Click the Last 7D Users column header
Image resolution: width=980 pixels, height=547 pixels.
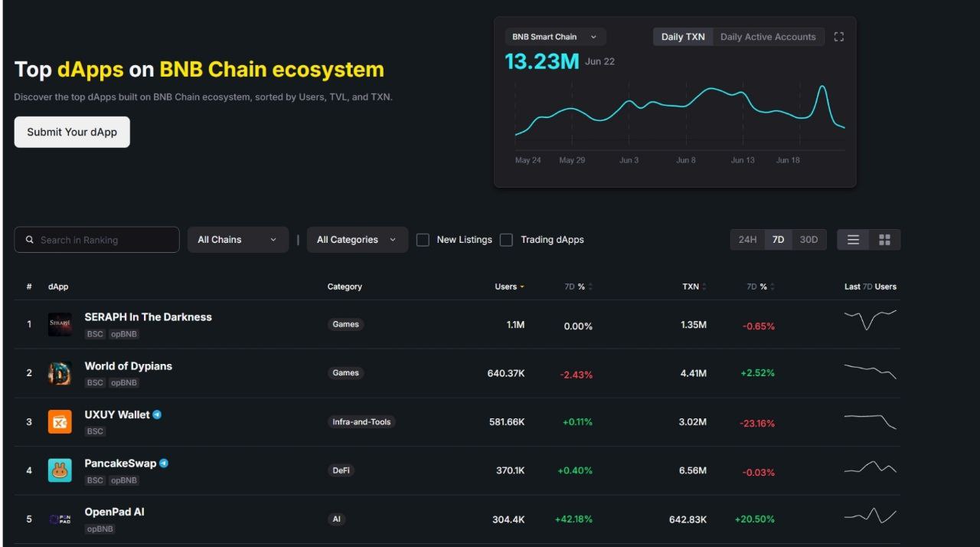[x=871, y=287]
